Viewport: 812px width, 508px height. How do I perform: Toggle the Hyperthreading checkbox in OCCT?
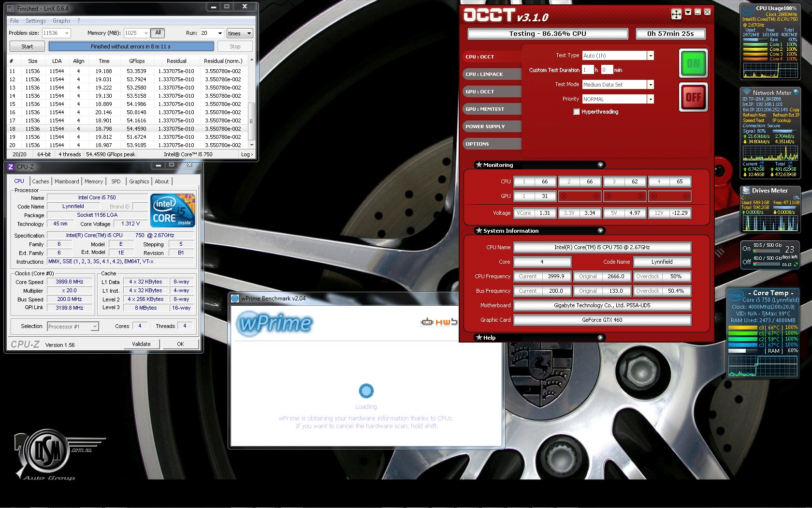click(x=576, y=112)
